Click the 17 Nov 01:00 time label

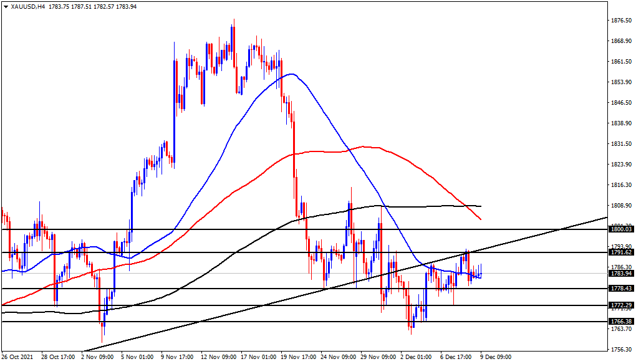259,357
